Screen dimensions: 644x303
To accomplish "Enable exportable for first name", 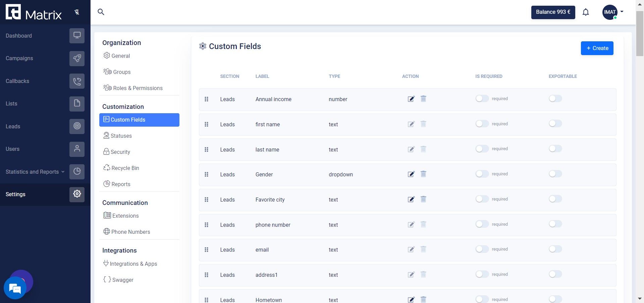I will point(555,123).
